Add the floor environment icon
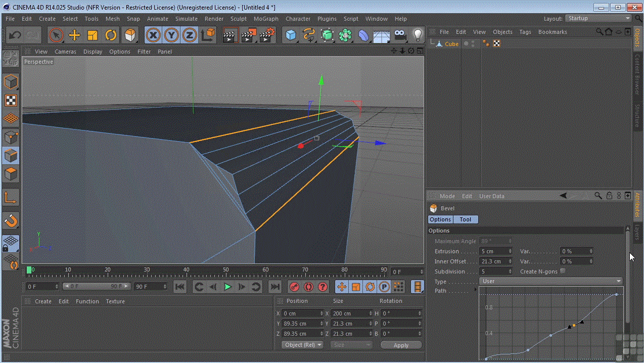Image resolution: width=644 pixels, height=363 pixels. (x=382, y=35)
